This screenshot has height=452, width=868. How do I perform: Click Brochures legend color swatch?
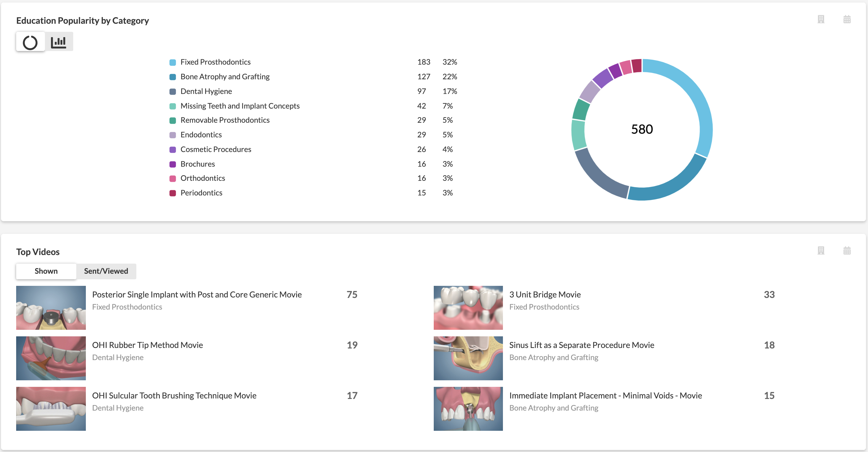(172, 164)
